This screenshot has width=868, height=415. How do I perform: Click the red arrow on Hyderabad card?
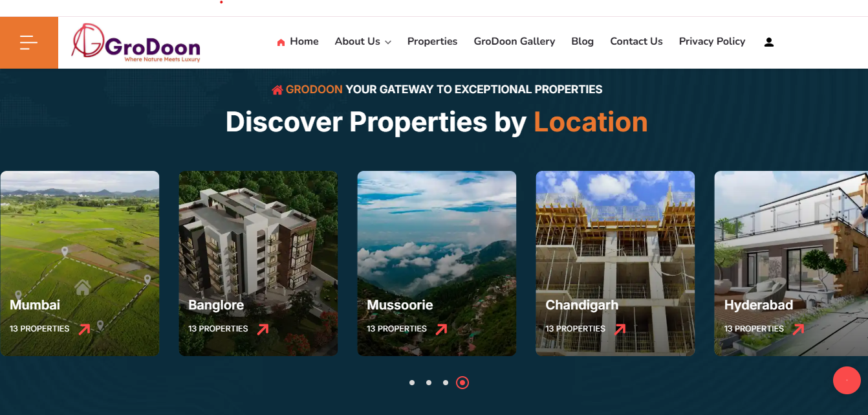798,329
